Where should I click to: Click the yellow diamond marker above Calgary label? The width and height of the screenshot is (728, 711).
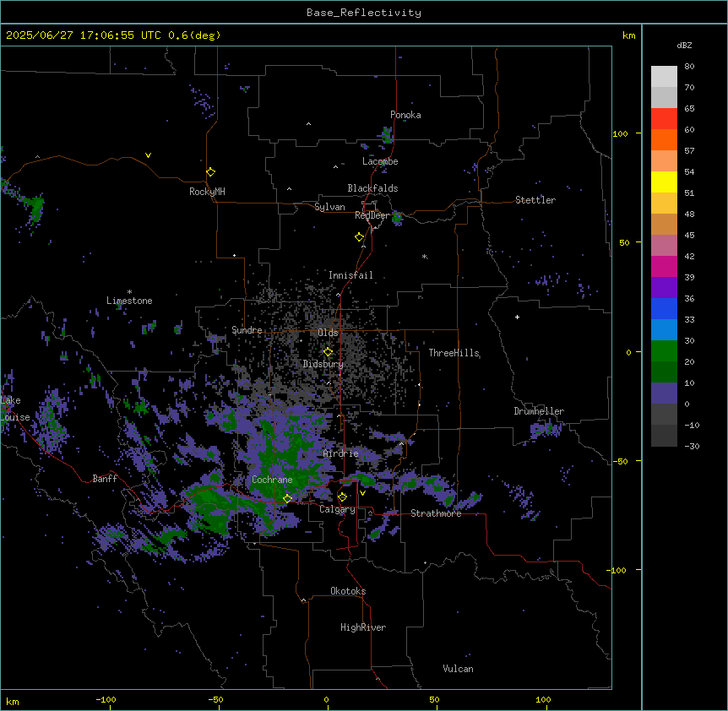pos(342,497)
